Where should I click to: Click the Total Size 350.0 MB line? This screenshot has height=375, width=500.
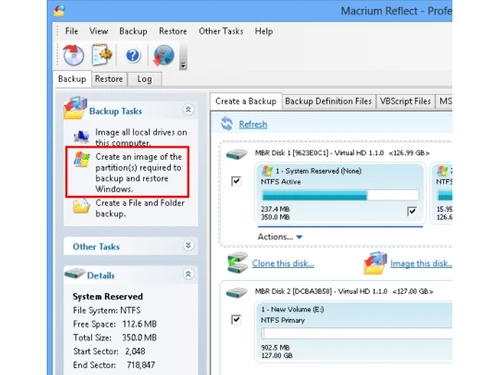coord(115,338)
